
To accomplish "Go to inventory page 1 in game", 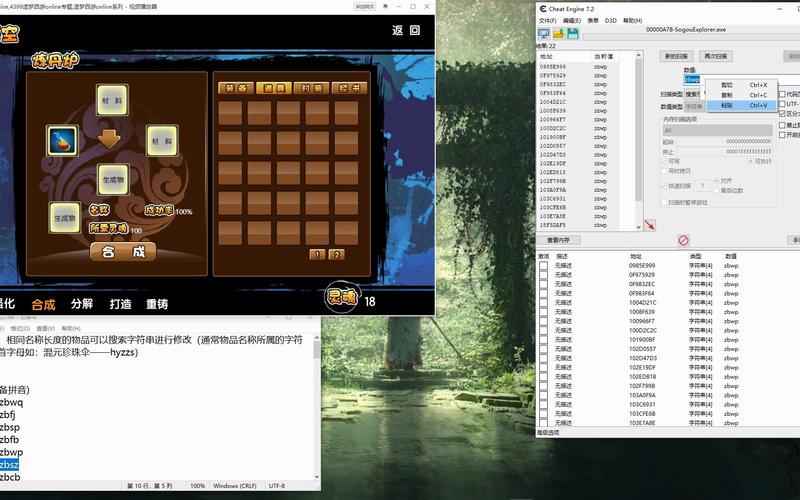I will (x=317, y=254).
